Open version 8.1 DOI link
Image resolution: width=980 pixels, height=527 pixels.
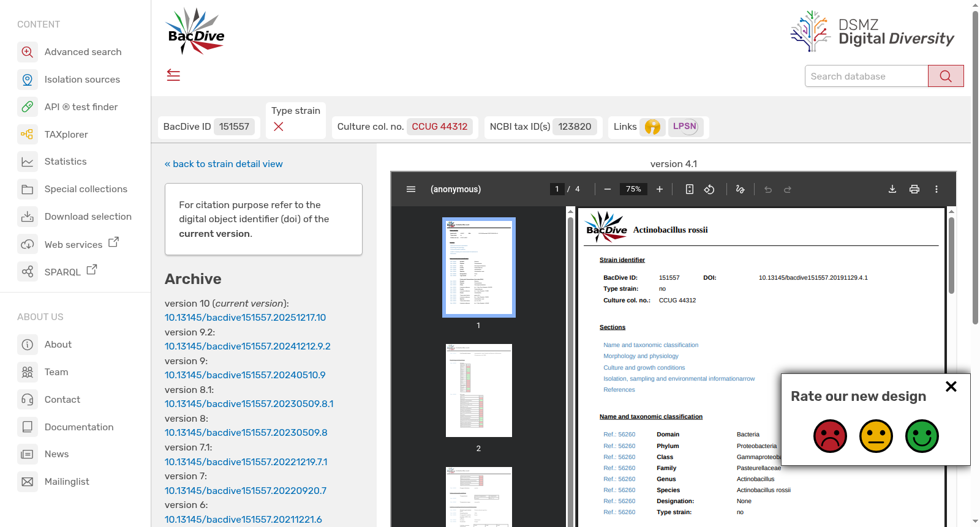(x=249, y=404)
